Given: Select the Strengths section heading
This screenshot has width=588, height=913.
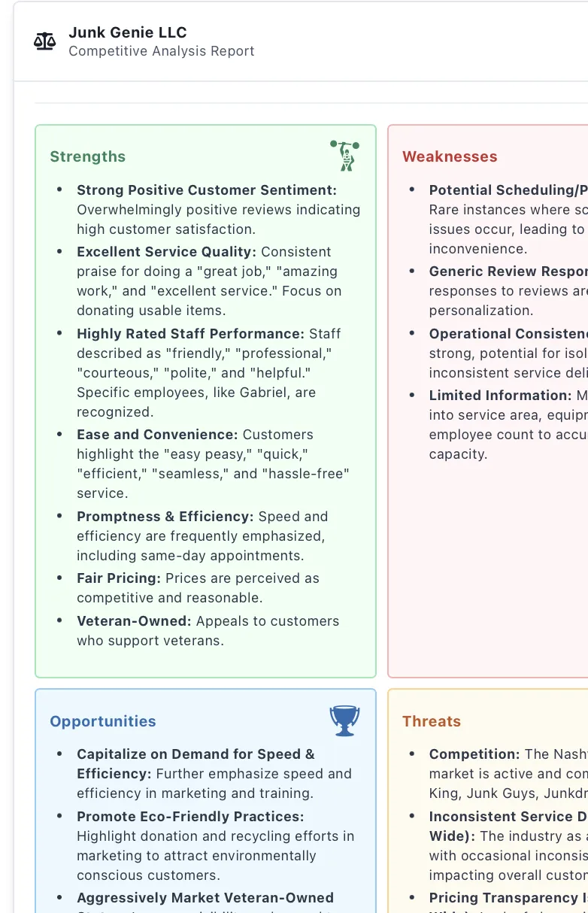Looking at the screenshot, I should pyautogui.click(x=88, y=156).
